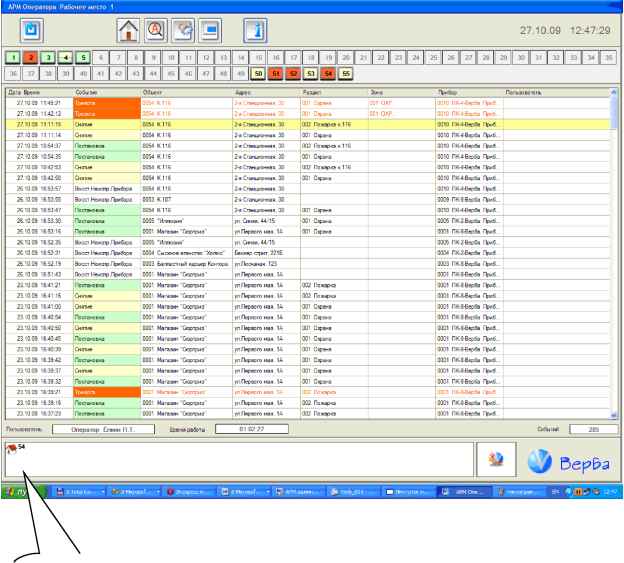The image size is (624, 563).
Task: Select green object indicator 5
Action: 83,58
